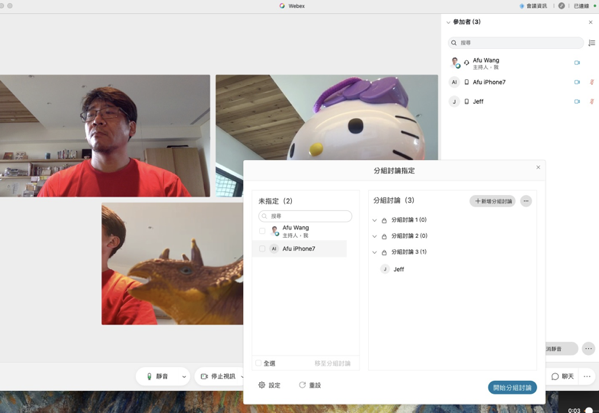Toggle the 停止視訊 stop video button
Image resolution: width=599 pixels, height=413 pixels.
(x=219, y=376)
